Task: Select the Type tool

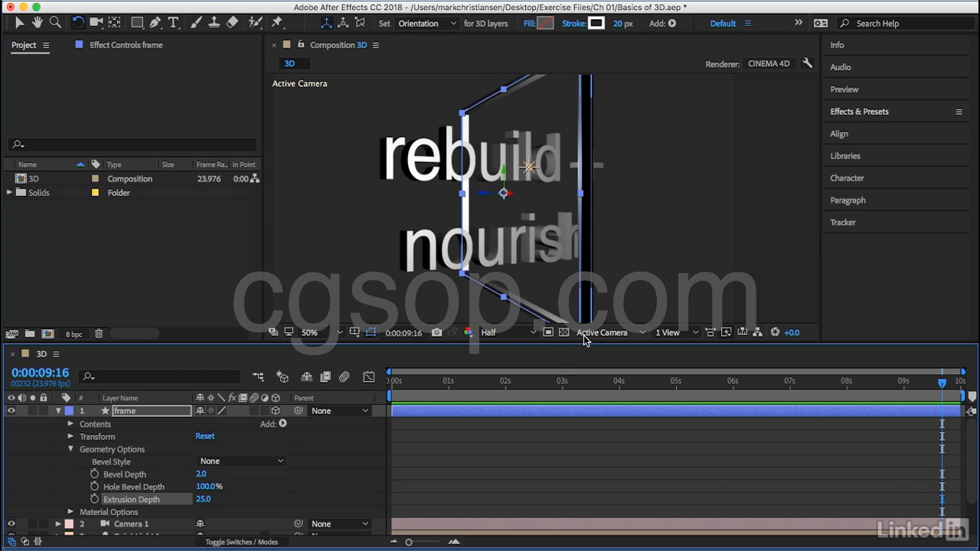Action: pyautogui.click(x=173, y=23)
